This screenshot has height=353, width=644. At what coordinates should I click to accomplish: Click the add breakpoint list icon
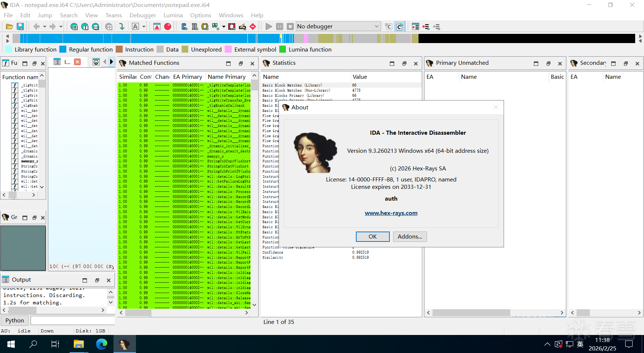click(x=426, y=27)
